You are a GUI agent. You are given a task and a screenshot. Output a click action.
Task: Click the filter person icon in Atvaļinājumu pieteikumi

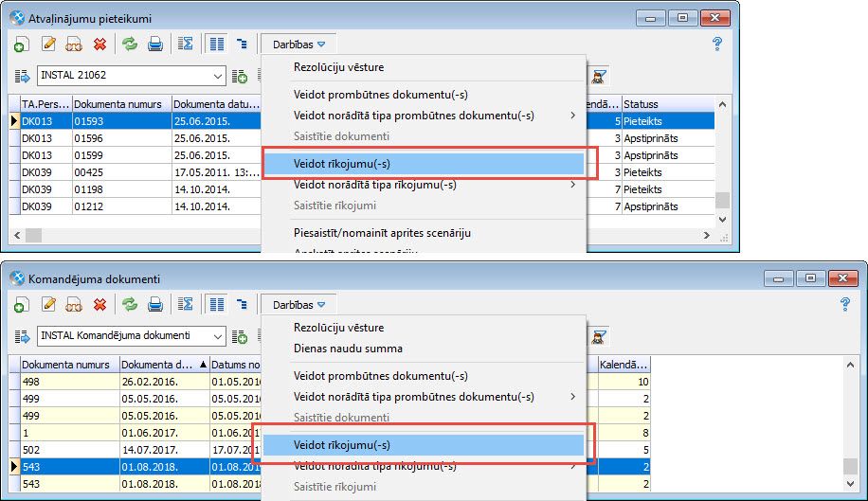tap(598, 77)
